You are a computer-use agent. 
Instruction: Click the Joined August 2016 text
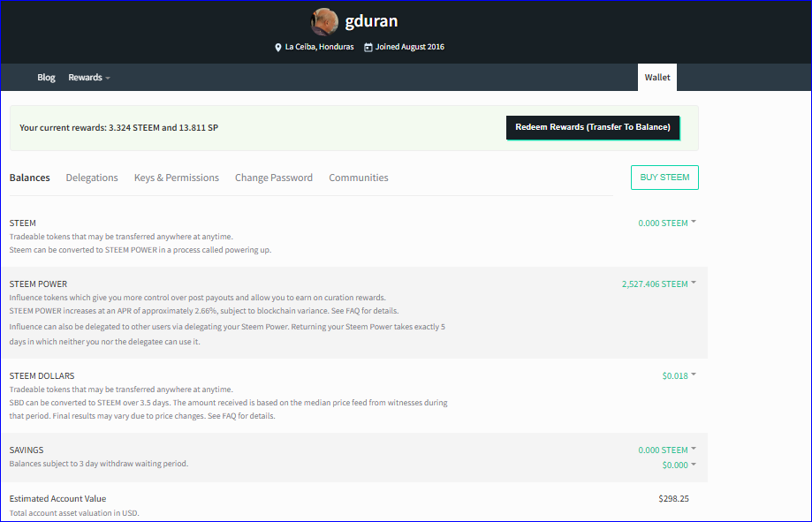[410, 47]
